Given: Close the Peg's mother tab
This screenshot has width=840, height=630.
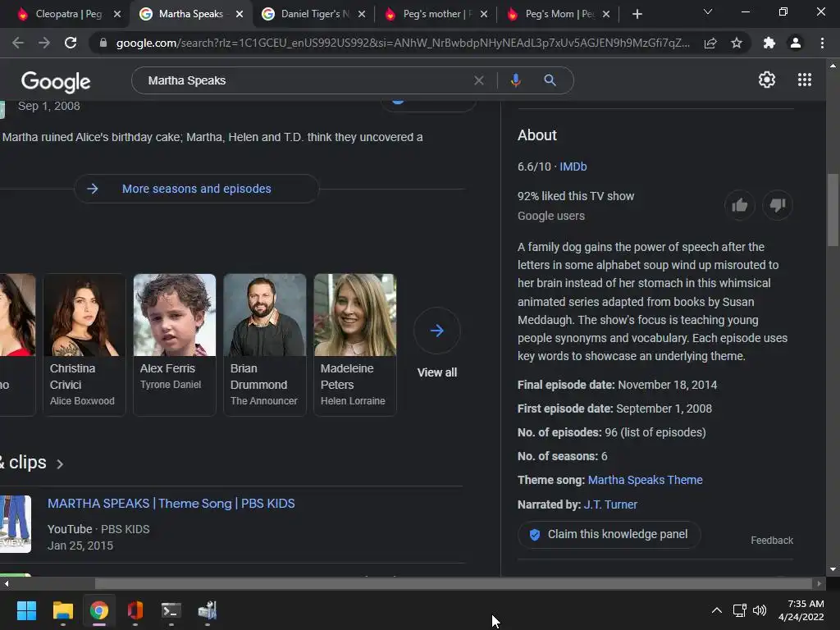Looking at the screenshot, I should [x=484, y=14].
